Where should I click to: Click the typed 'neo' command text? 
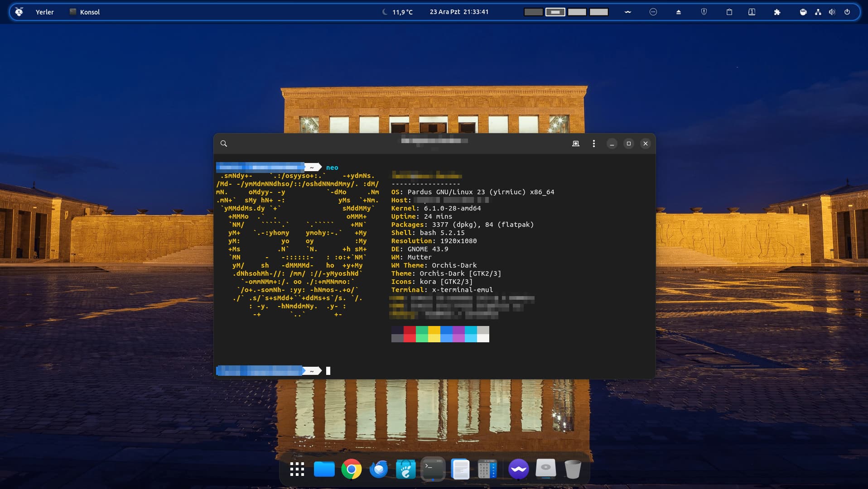point(332,168)
